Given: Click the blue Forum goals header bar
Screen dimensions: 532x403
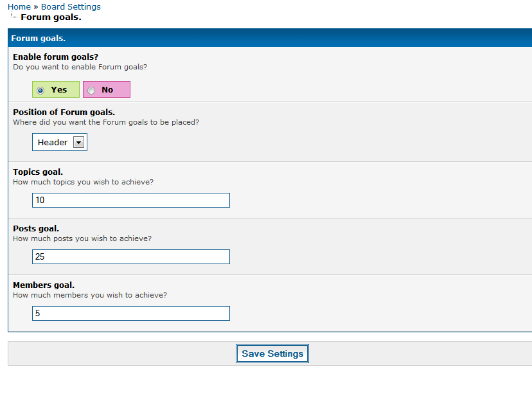Looking at the screenshot, I should tap(270, 39).
